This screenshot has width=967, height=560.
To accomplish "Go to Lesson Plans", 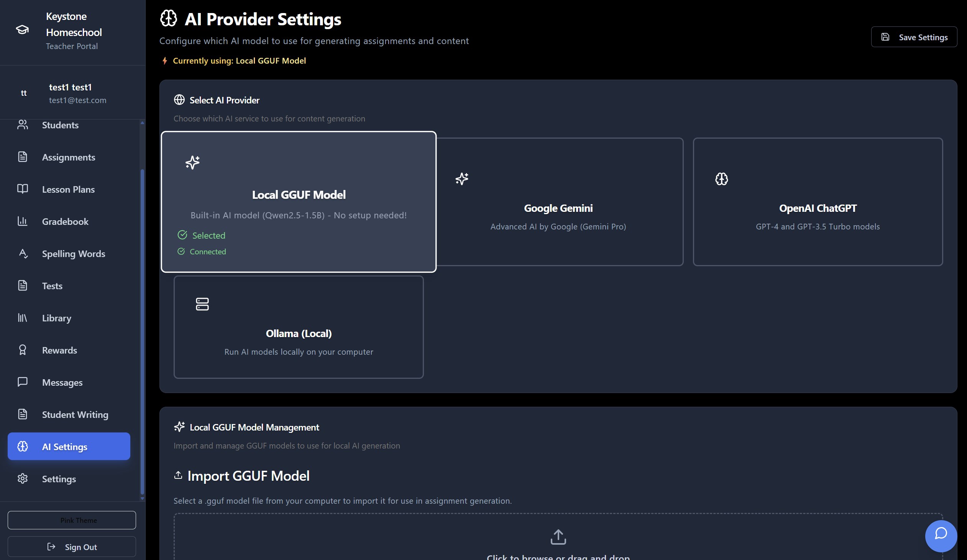I will [x=69, y=189].
